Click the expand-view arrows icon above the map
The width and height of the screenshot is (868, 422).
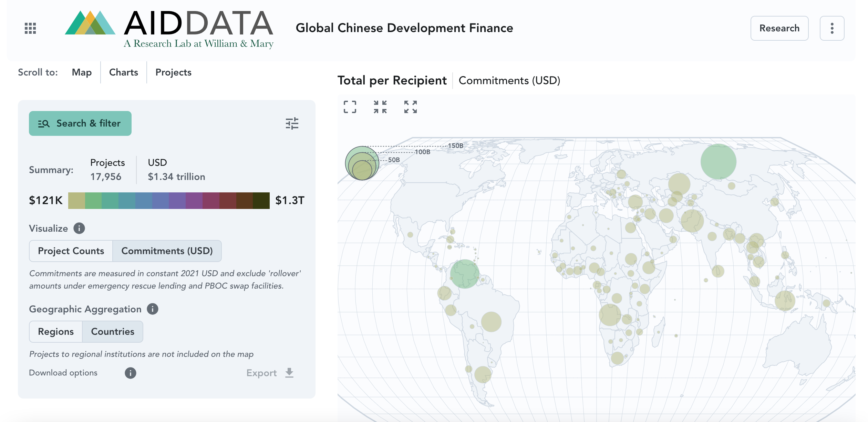point(410,107)
